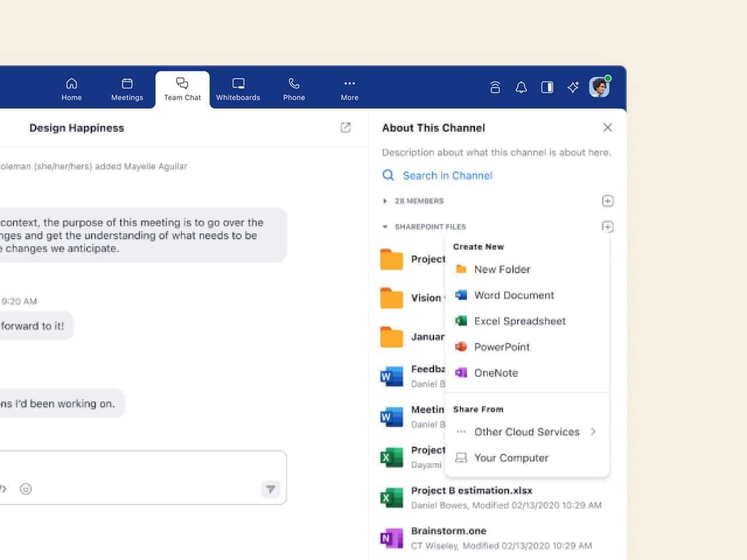747x560 pixels.
Task: Open the Meetings tab
Action: click(x=127, y=89)
